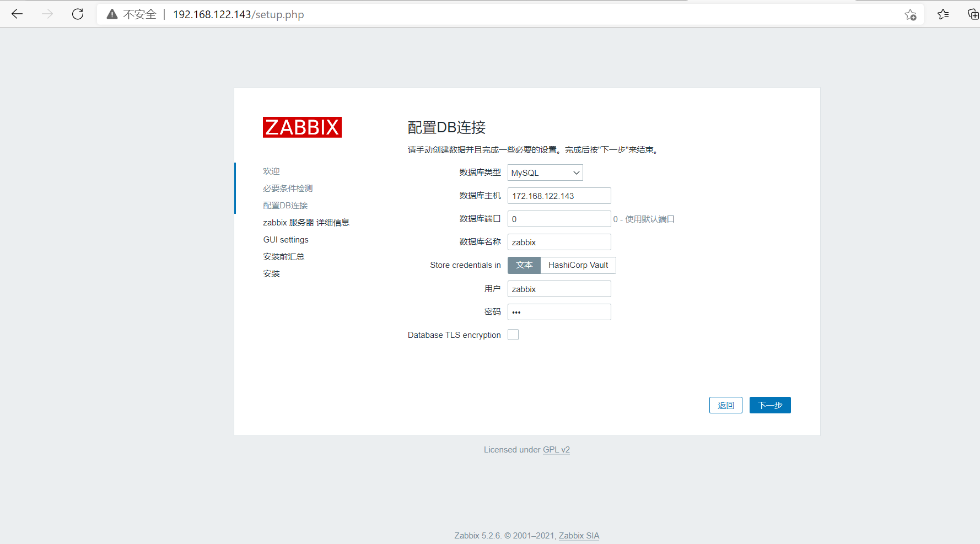Click the database name field
The width and height of the screenshot is (980, 544).
(x=559, y=242)
